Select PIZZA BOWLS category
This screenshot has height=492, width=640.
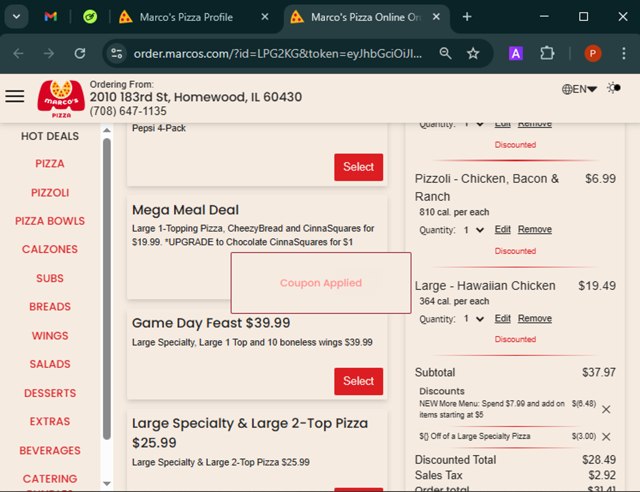pyautogui.click(x=50, y=221)
